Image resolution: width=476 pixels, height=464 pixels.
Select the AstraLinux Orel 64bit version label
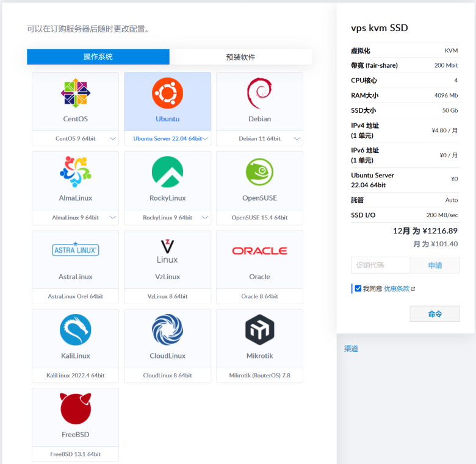click(x=75, y=296)
